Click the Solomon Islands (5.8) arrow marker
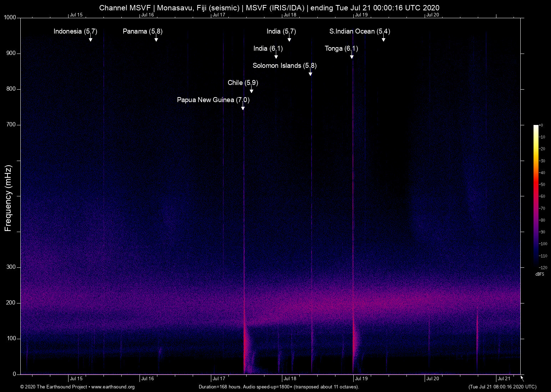Viewport: 551px width, 392px height. tap(310, 73)
